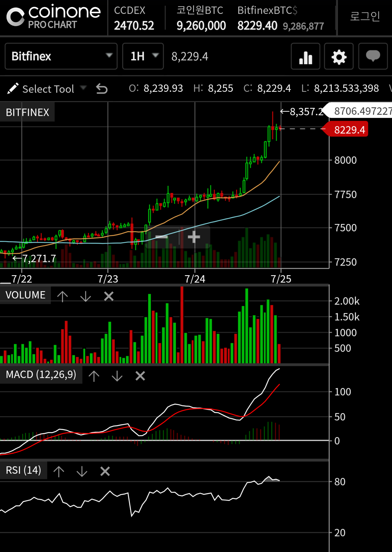This screenshot has width=392, height=552.
Task: Click the 7250 price axis label
Action: [x=345, y=262]
